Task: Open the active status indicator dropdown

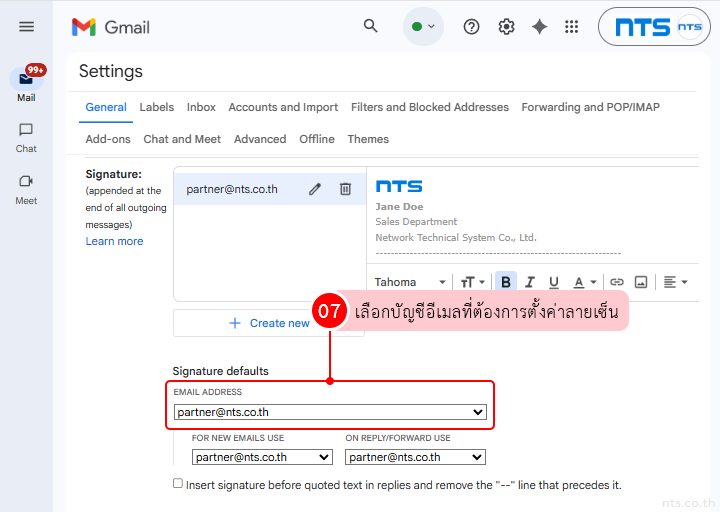Action: pos(423,27)
